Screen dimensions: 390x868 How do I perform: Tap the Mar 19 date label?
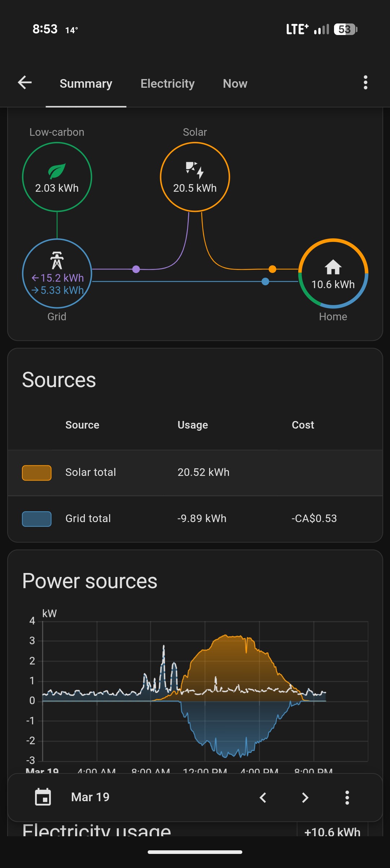[90, 797]
